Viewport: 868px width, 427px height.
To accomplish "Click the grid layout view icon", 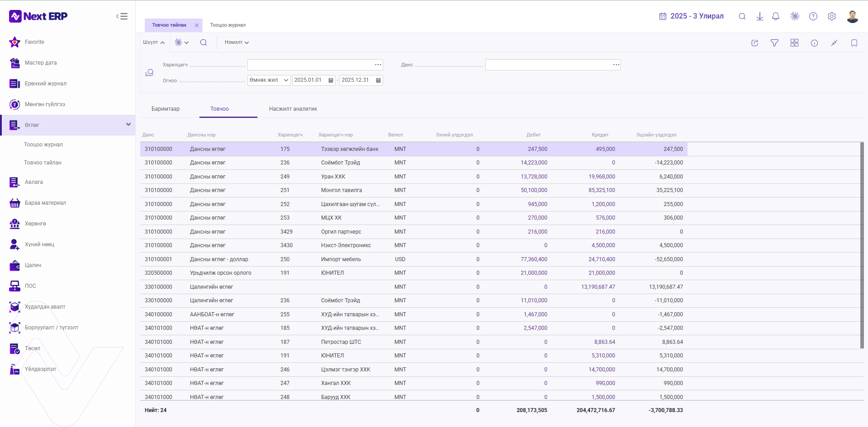I will pos(794,43).
